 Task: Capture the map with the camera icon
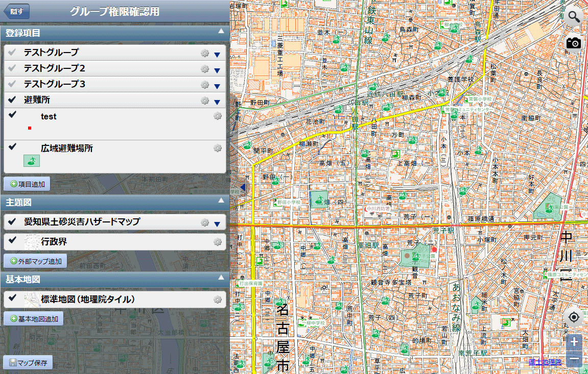pos(573,43)
